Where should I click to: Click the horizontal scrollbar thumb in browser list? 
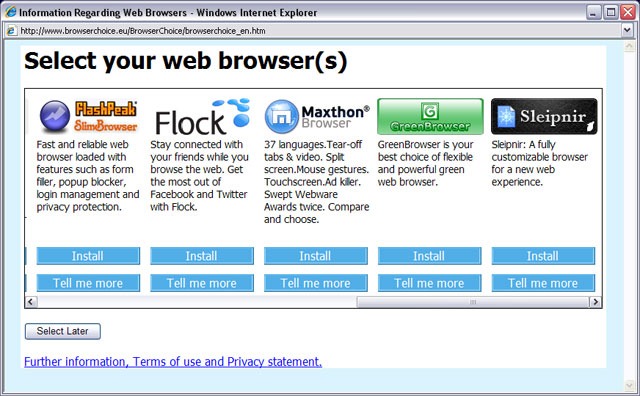click(473, 302)
